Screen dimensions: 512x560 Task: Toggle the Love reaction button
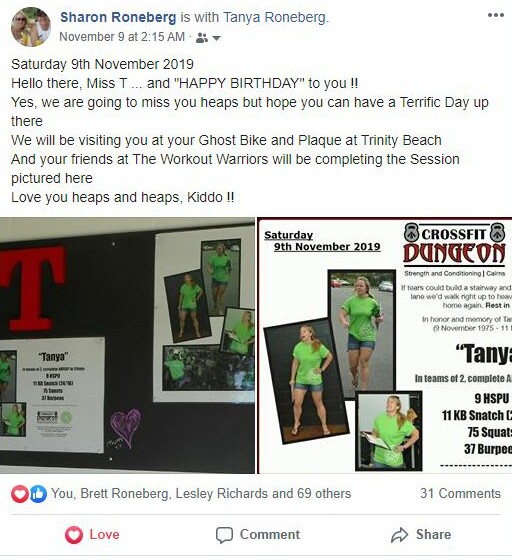pos(92,535)
